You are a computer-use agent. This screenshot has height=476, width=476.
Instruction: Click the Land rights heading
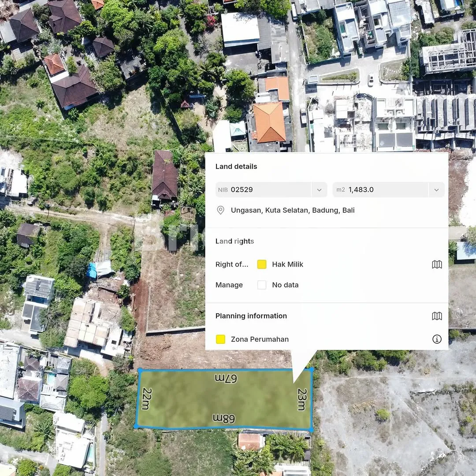click(x=234, y=241)
